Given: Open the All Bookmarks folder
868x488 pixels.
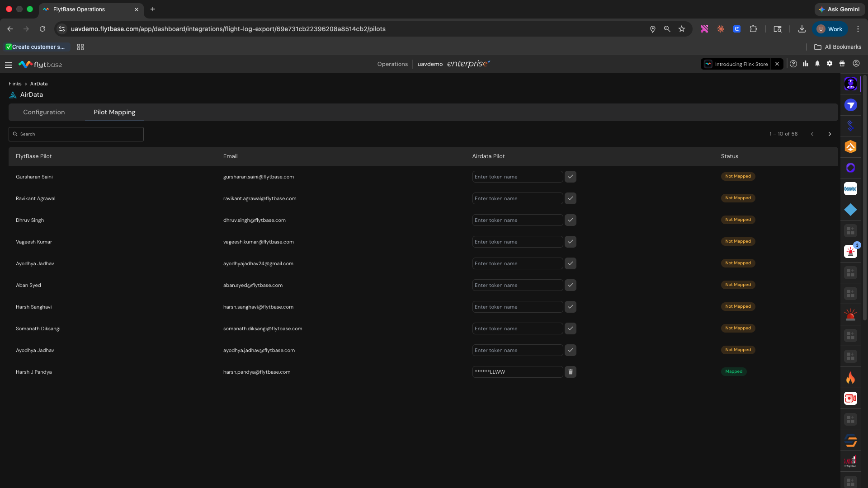Looking at the screenshot, I should click(x=838, y=47).
